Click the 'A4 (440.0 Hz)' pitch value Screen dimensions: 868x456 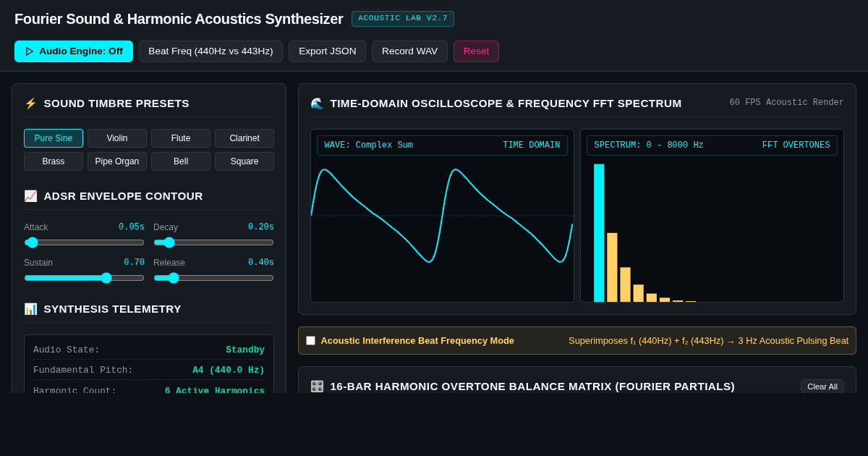click(x=229, y=371)
